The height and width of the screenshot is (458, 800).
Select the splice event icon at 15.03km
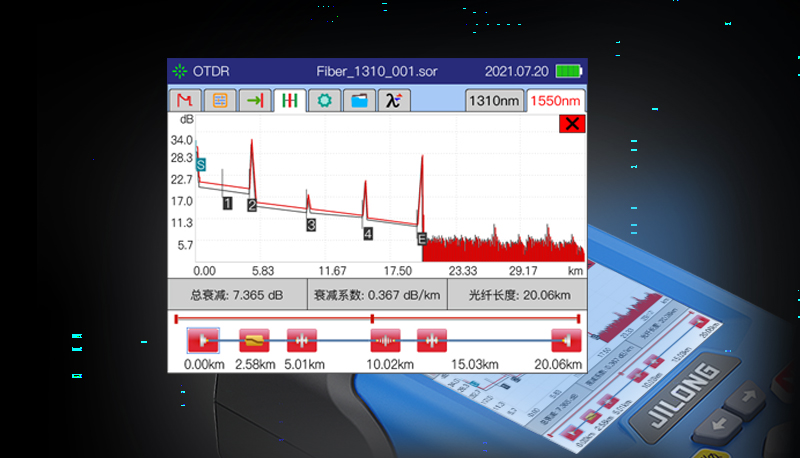[432, 340]
